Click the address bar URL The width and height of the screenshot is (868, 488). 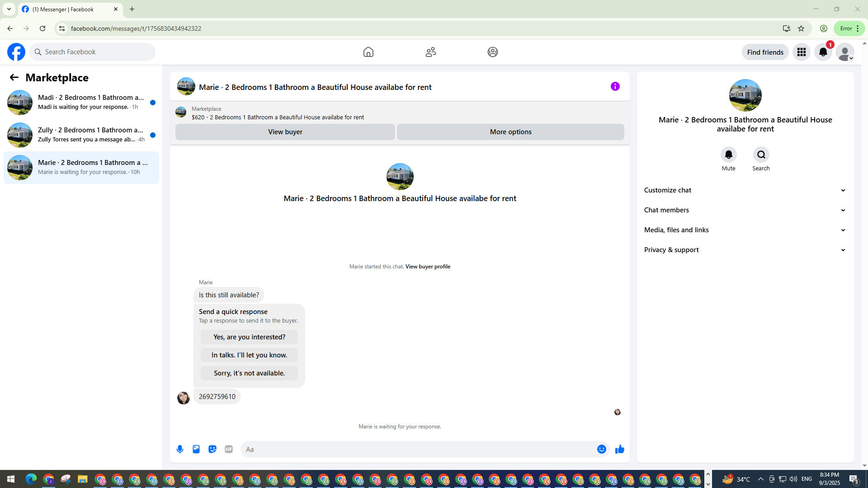coord(136,28)
